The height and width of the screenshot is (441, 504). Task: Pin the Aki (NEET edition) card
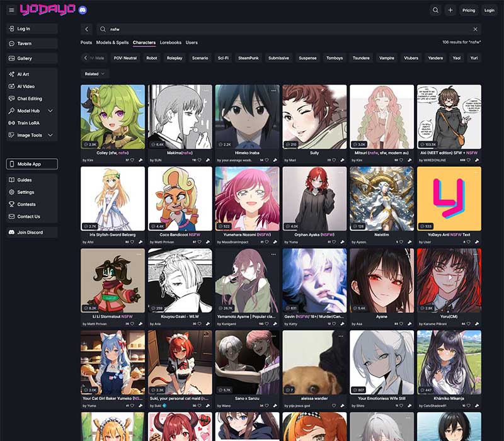(477, 160)
